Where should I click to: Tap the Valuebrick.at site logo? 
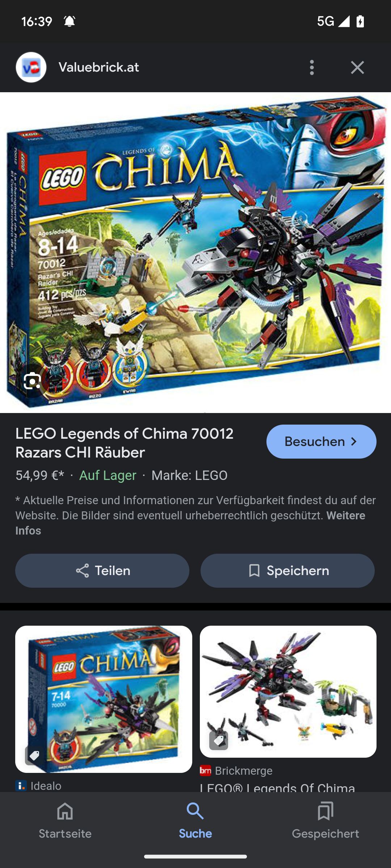pos(31,67)
